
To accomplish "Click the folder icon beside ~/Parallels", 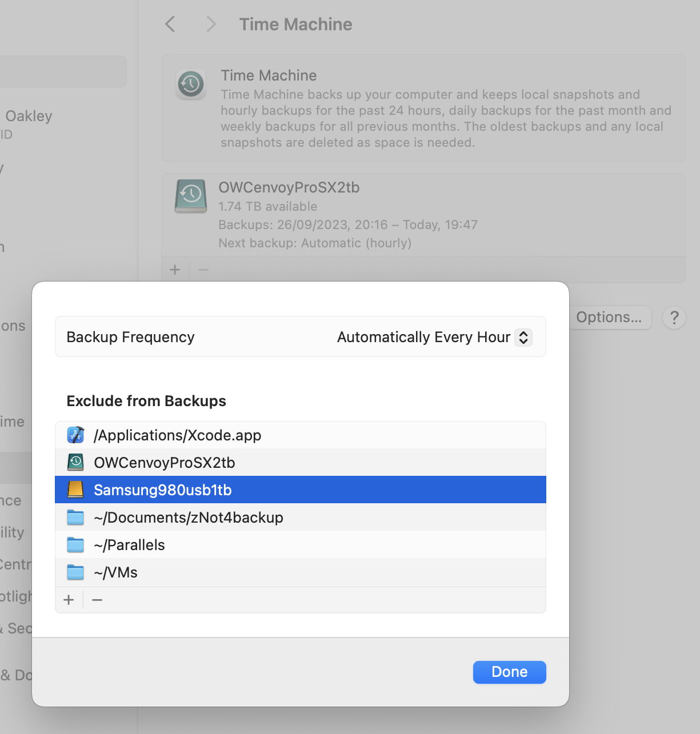I will click(x=75, y=544).
